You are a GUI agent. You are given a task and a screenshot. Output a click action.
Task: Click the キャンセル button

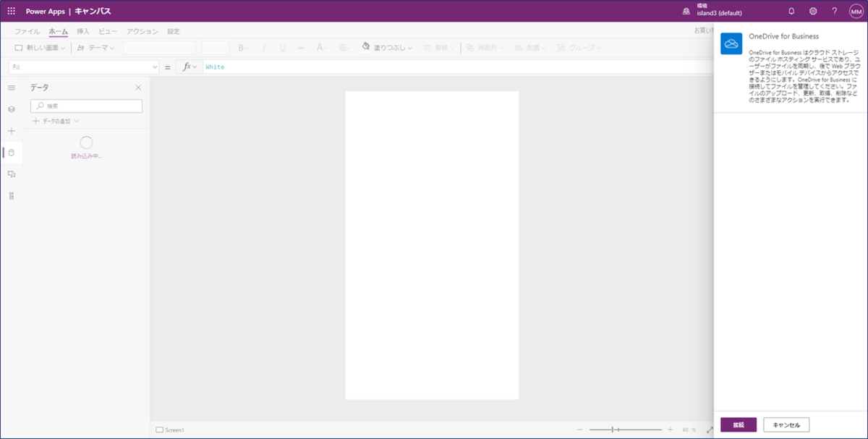[786, 425]
